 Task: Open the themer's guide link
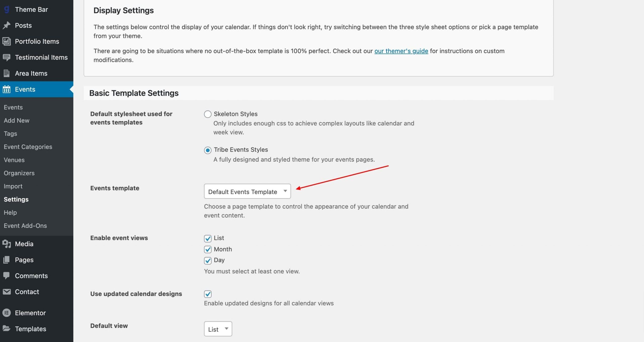click(401, 51)
